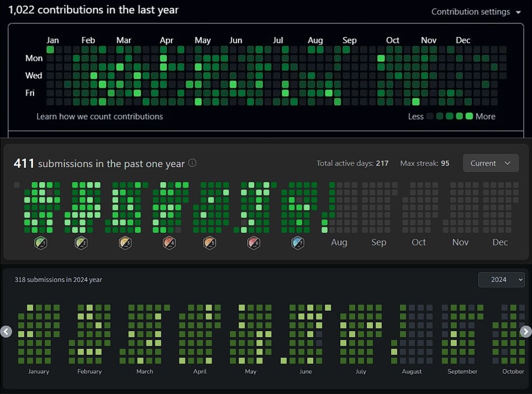Viewport: 532px width, 394px height.
Task: Show later months with the right arrow
Action: pyautogui.click(x=525, y=331)
